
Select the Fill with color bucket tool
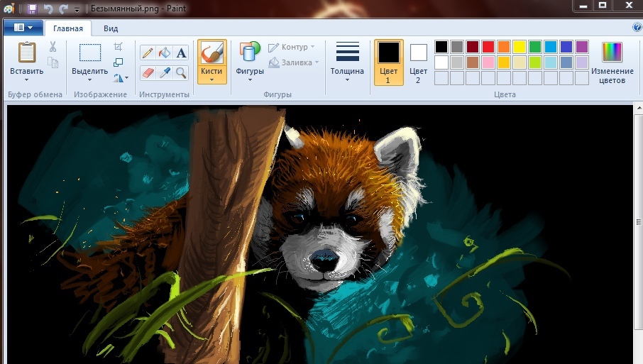(x=165, y=53)
